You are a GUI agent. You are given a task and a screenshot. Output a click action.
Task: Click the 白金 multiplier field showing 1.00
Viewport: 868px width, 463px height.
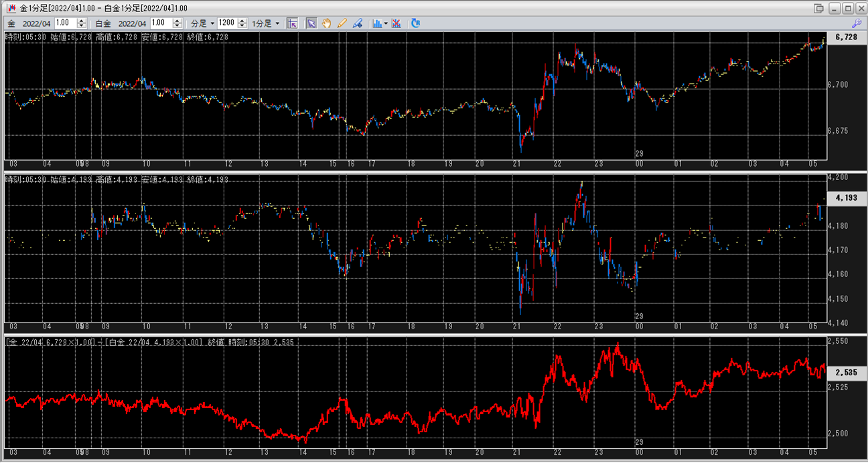click(x=161, y=23)
